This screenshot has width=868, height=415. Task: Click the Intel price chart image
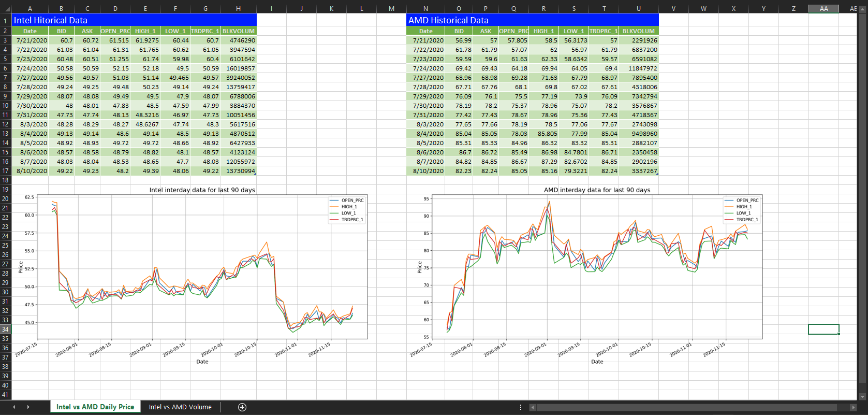pyautogui.click(x=192, y=276)
